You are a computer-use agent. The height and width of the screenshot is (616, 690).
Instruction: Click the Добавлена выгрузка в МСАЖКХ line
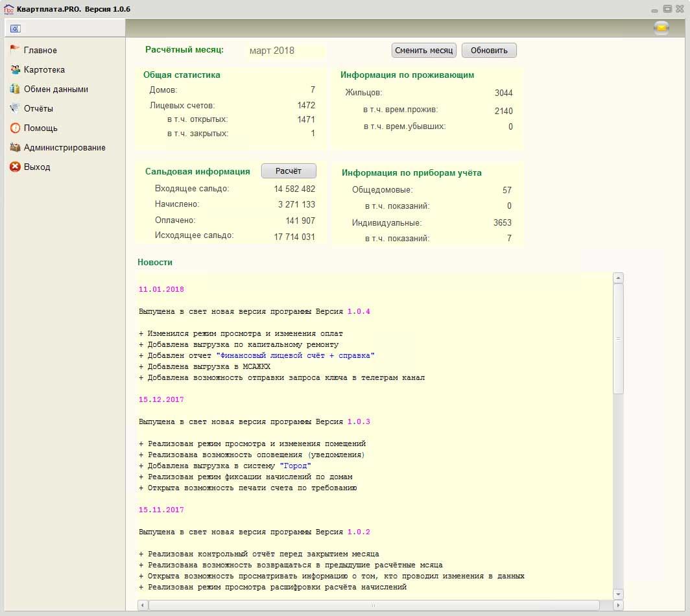[205, 366]
